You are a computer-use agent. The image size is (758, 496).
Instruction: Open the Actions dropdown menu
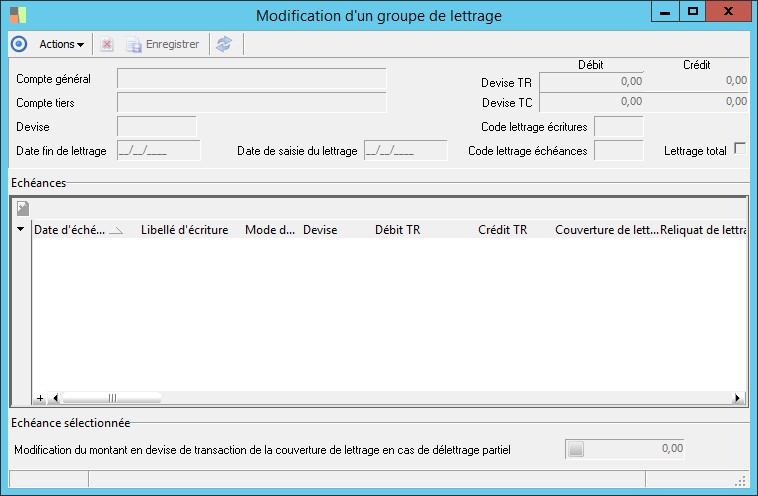[x=61, y=44]
